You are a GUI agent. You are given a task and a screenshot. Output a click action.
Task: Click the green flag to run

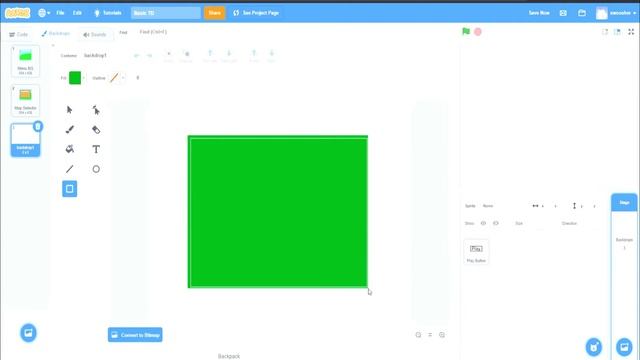[466, 31]
